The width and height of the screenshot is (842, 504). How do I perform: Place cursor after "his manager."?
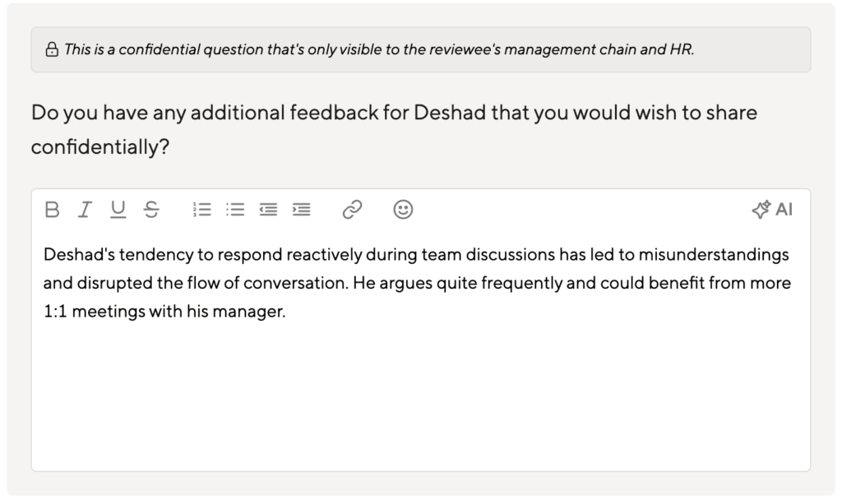pyautogui.click(x=286, y=312)
